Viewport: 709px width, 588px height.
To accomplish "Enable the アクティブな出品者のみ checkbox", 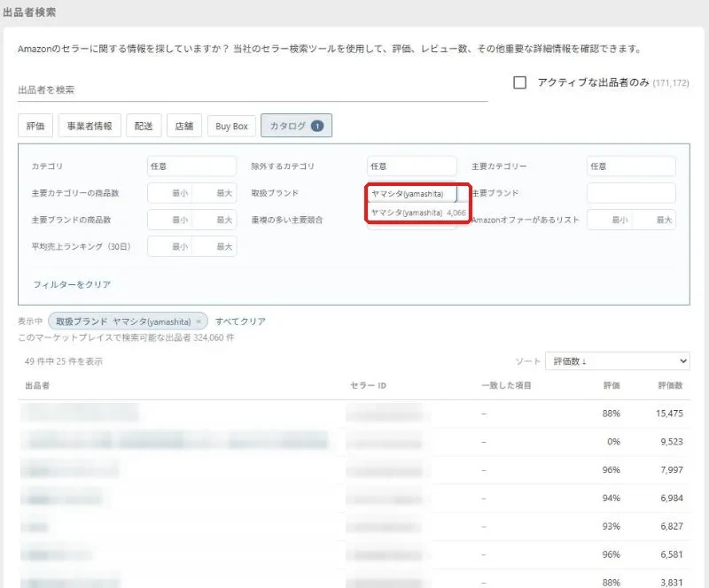I will click(519, 82).
